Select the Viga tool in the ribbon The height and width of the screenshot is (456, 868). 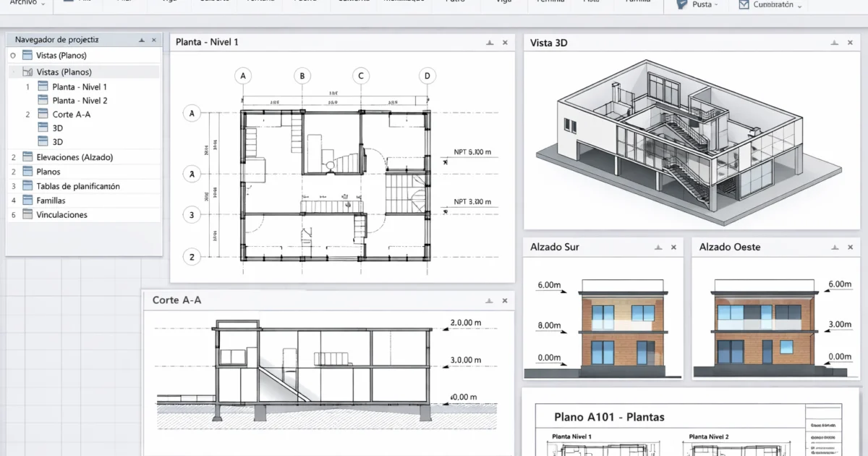(168, 4)
